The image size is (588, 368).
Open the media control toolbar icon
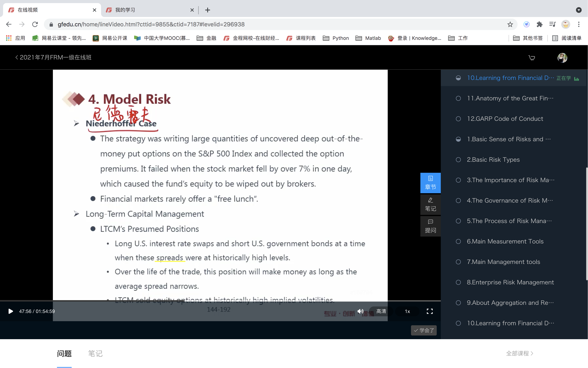(x=552, y=24)
